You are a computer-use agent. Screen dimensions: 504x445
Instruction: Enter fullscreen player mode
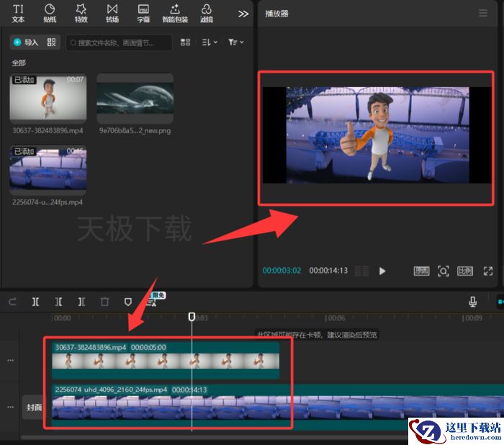[x=488, y=271]
